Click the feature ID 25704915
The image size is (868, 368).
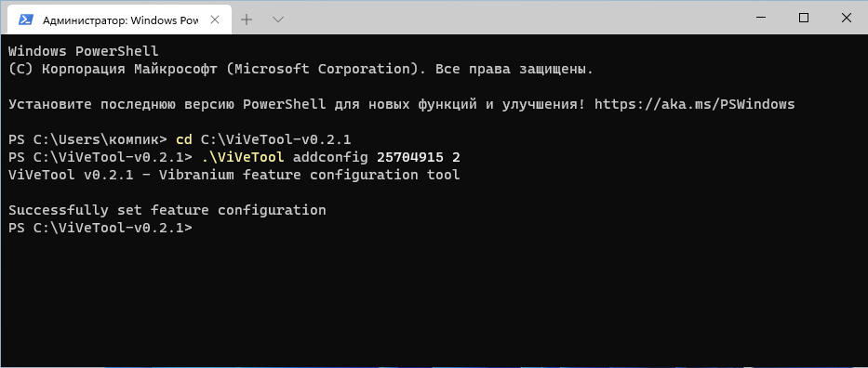(409, 157)
